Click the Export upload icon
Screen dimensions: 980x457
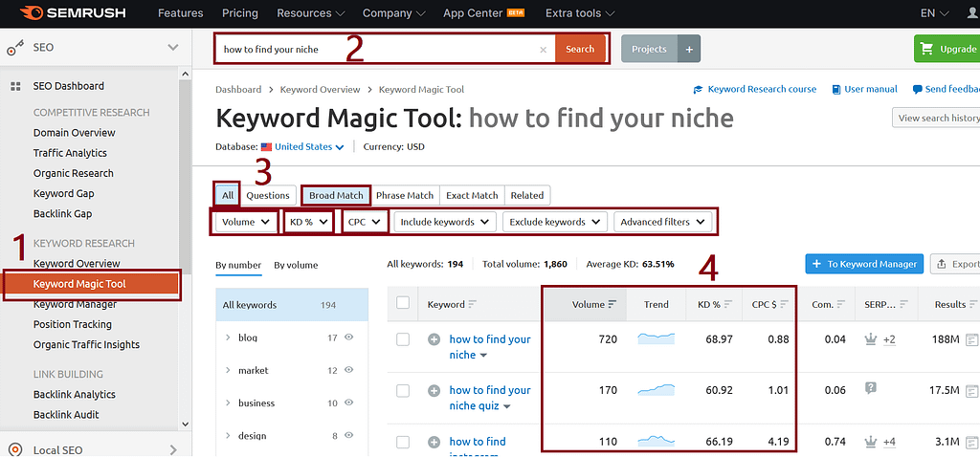point(942,264)
